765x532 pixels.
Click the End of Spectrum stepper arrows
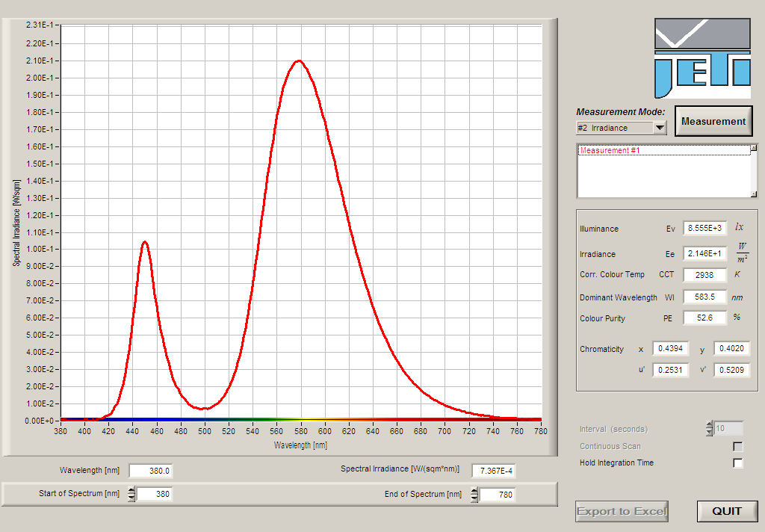tap(474, 494)
